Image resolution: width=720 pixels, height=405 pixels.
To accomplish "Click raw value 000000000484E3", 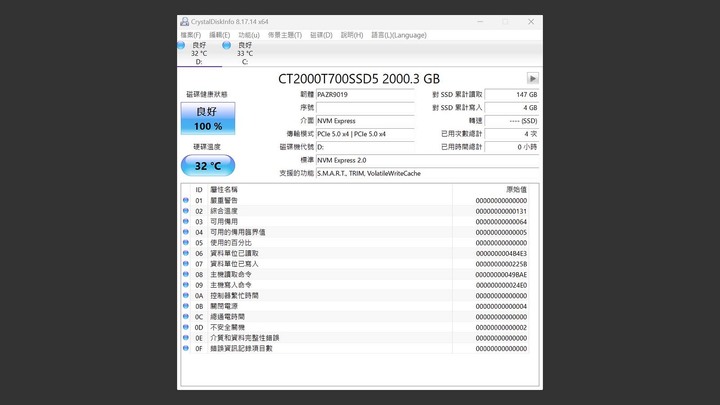I will click(x=501, y=253).
